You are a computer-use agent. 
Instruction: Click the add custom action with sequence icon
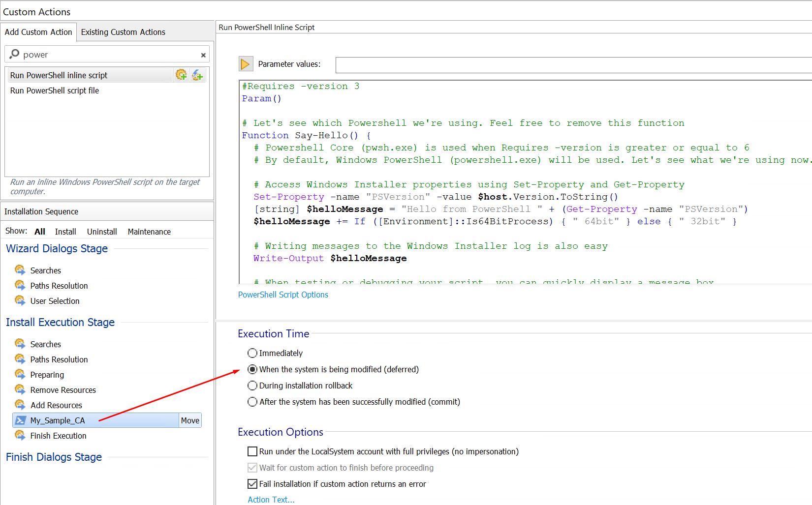pyautogui.click(x=181, y=75)
